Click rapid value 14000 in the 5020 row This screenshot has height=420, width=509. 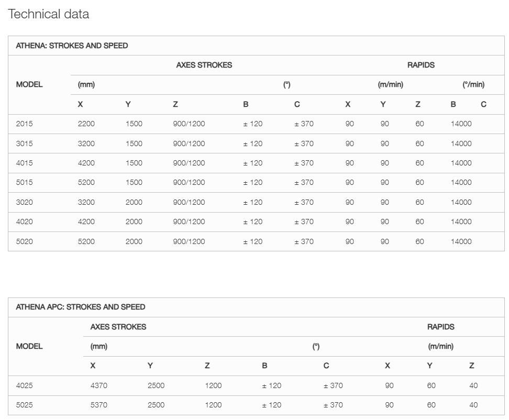click(461, 241)
